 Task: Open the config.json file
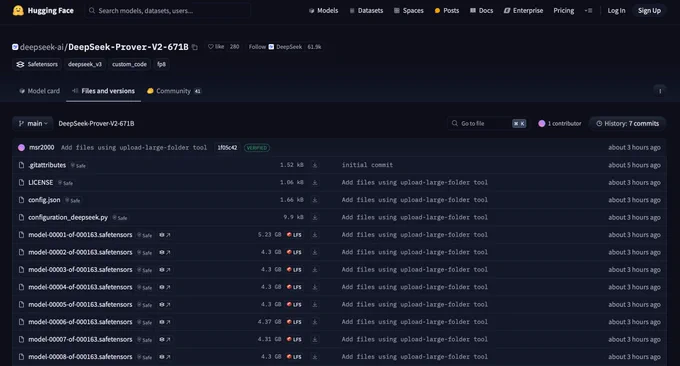44,200
